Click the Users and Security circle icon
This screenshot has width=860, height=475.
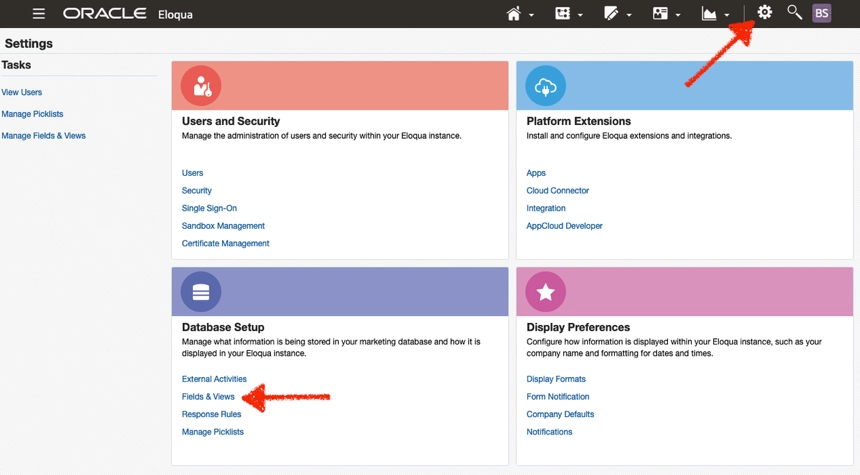(x=201, y=86)
